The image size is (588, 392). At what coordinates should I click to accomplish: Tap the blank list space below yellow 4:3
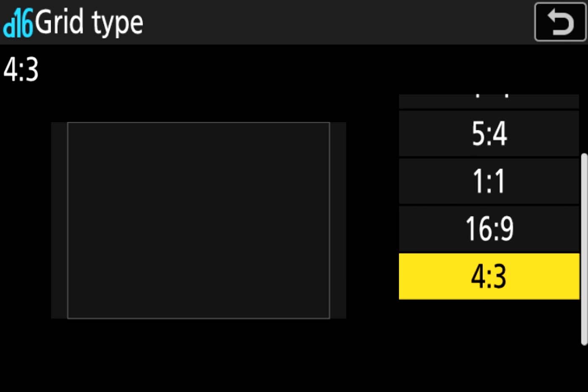[x=489, y=336]
